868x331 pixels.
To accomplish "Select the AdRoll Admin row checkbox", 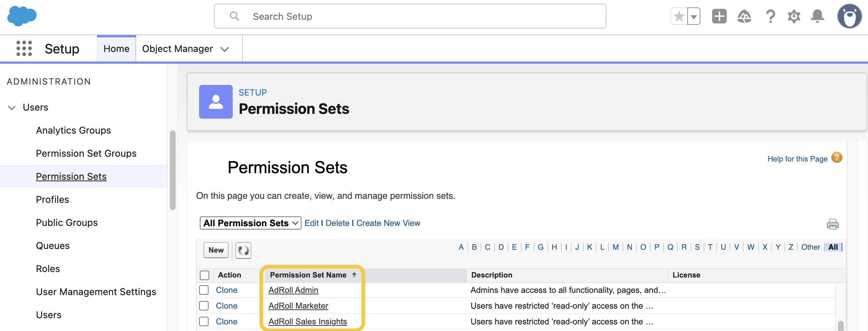I will pos(204,290).
